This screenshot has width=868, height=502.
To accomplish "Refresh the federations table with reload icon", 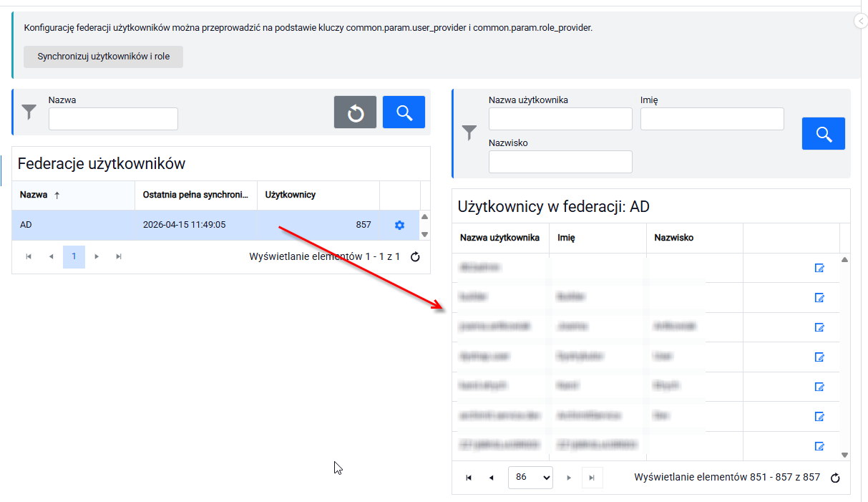I will 415,256.
